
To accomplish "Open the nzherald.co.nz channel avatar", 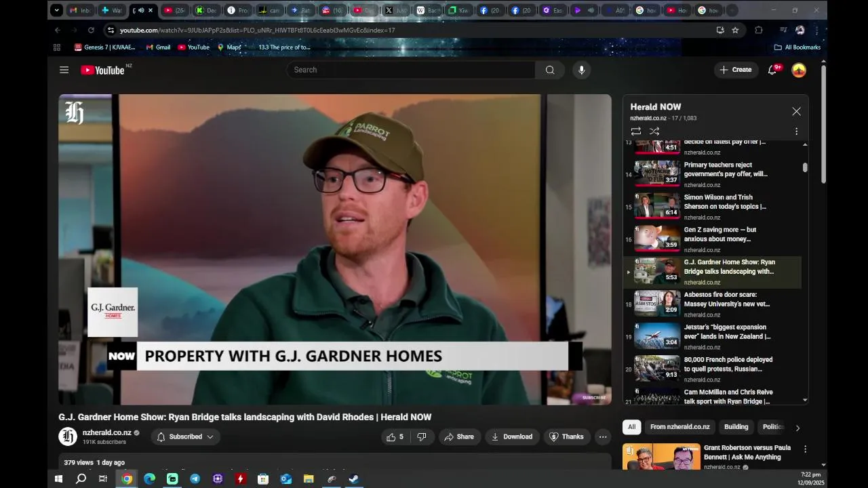I will tap(68, 436).
